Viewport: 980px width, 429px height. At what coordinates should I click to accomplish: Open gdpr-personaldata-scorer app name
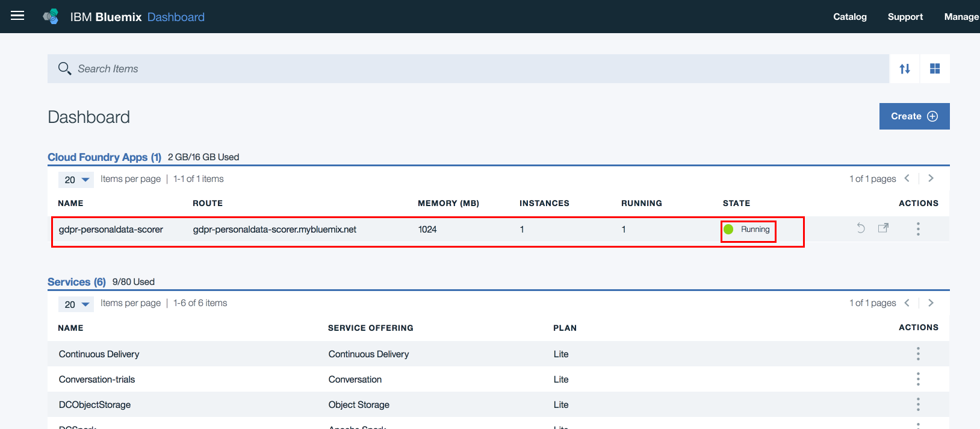click(111, 230)
